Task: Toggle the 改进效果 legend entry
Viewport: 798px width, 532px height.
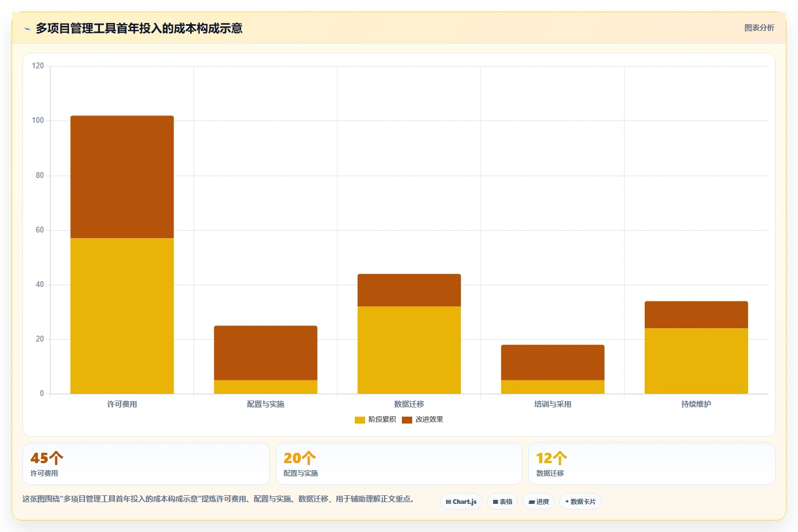Action: [423, 420]
